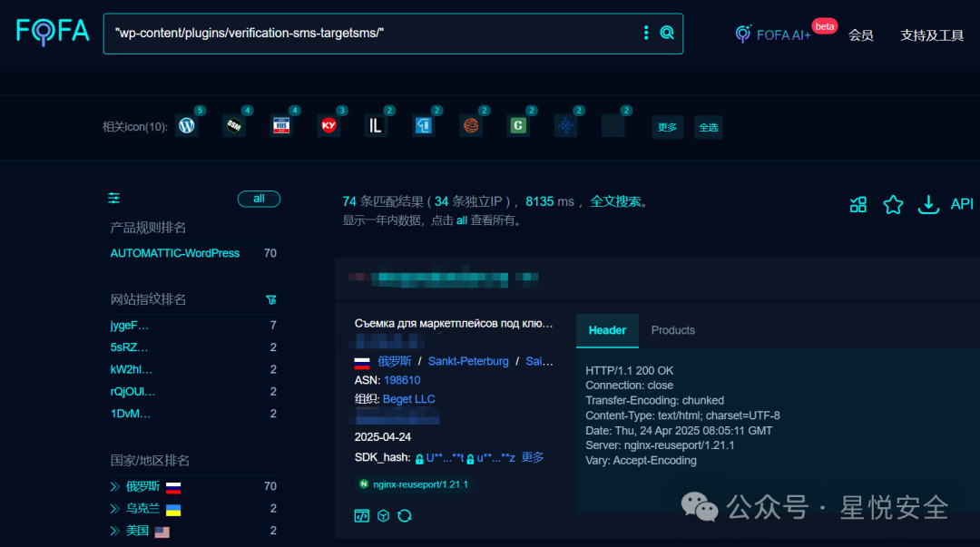Expand the 乌克兰 country row
The height and width of the screenshot is (547, 980).
coord(115,509)
